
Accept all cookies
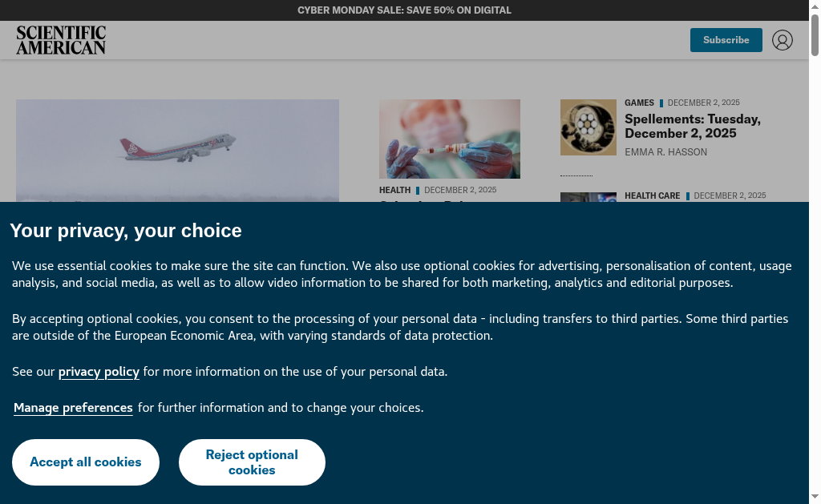click(86, 462)
